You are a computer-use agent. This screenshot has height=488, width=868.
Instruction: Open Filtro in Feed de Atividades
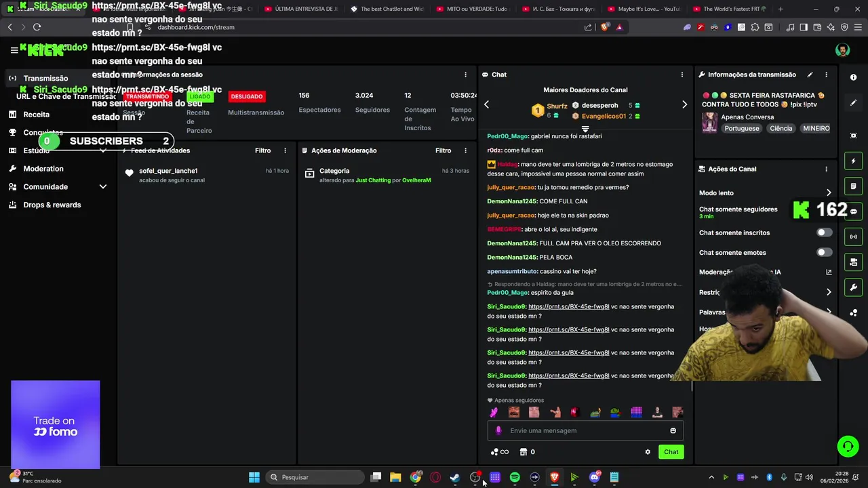(262, 150)
